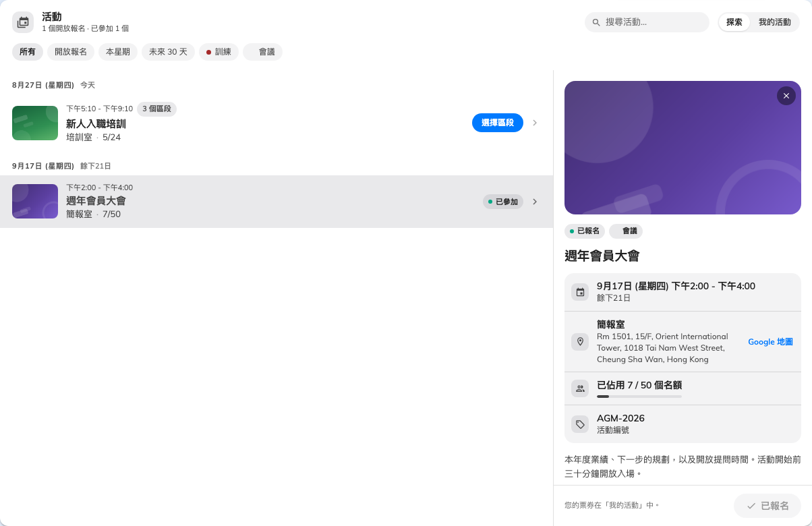Select the 本星期 filter chip

click(118, 52)
